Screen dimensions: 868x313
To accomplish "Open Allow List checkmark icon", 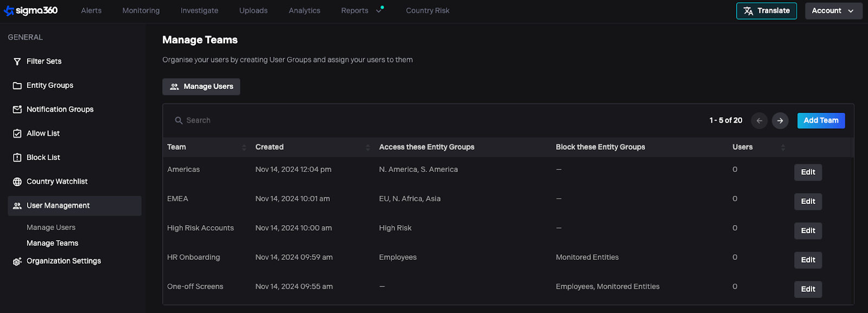I will (17, 133).
